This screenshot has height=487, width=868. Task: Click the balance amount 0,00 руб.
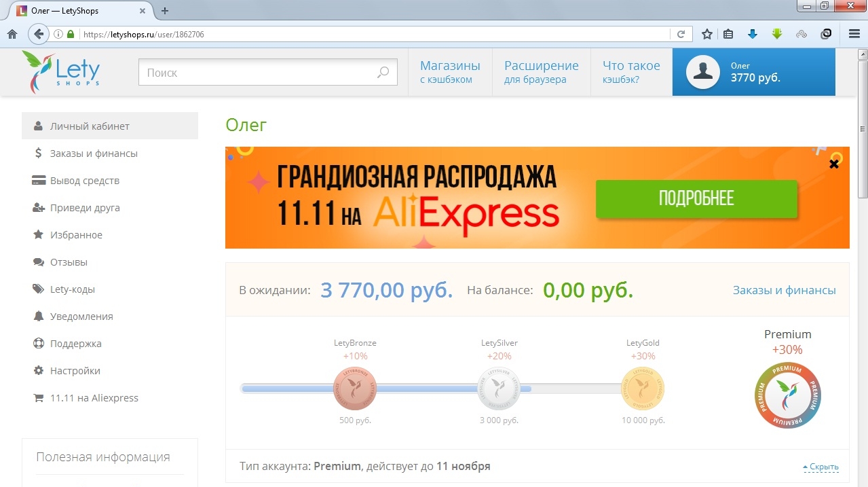point(588,290)
